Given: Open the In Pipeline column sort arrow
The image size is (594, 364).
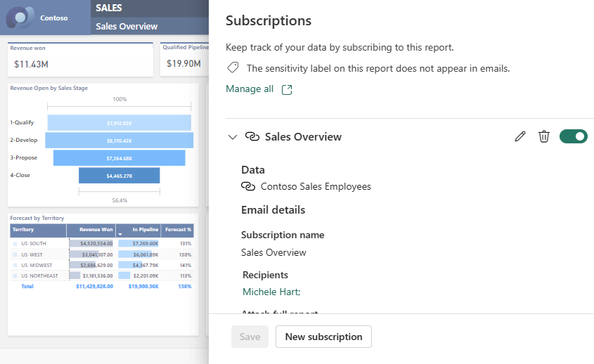Looking at the screenshot, I should click(x=120, y=235).
